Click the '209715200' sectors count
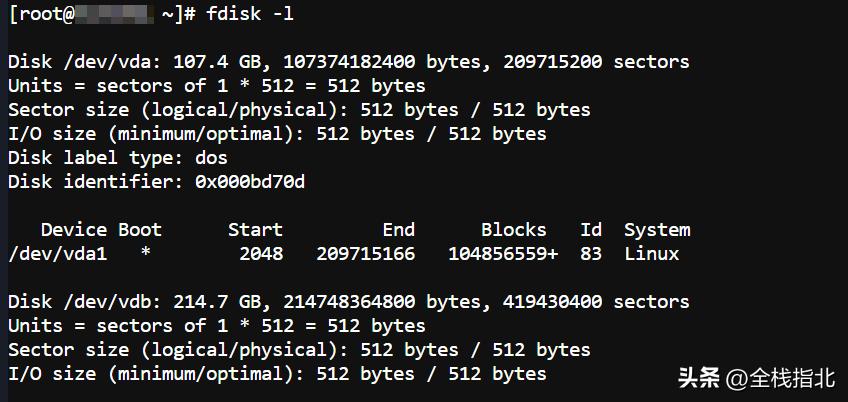This screenshot has height=402, width=848. 553,62
